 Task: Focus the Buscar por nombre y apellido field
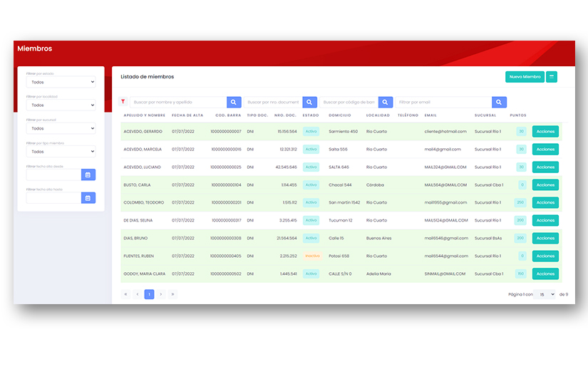coord(178,102)
